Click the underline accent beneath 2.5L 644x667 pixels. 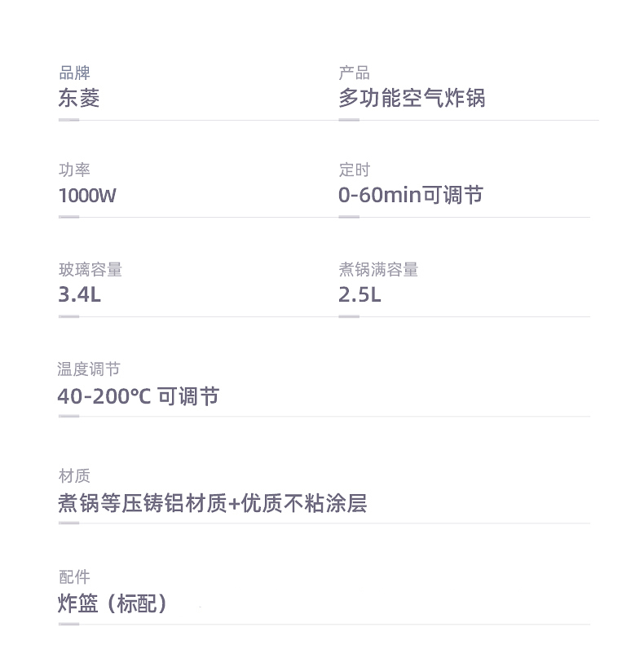click(x=349, y=316)
